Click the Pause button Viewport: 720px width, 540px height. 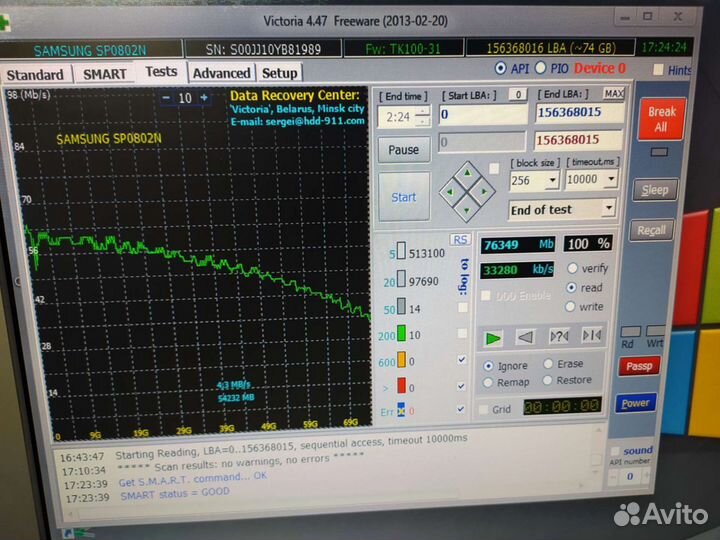(x=404, y=150)
